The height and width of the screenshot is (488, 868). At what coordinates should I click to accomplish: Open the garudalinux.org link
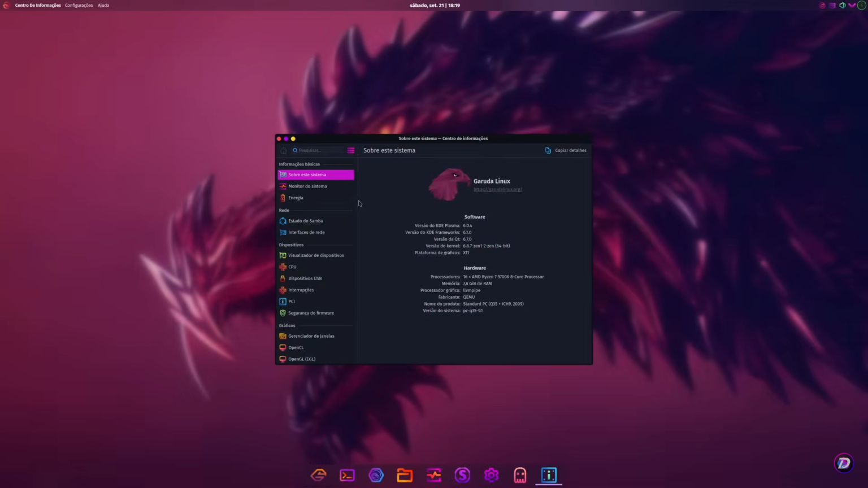[x=497, y=189]
